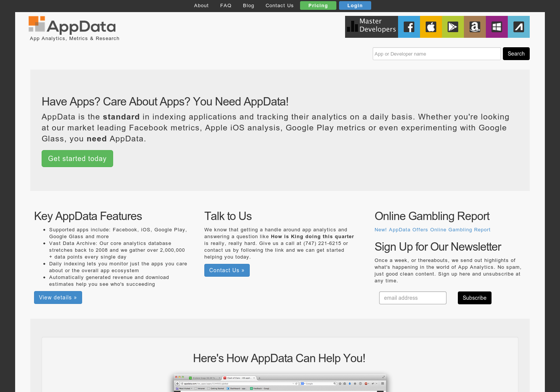Click the Facebook platform icon
Image resolution: width=560 pixels, height=392 pixels.
pos(409,27)
